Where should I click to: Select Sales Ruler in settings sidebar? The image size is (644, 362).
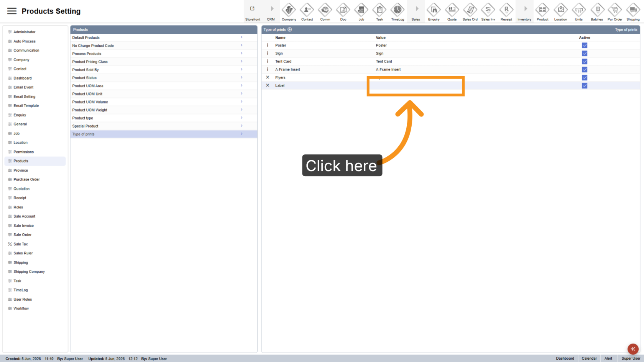point(35,253)
